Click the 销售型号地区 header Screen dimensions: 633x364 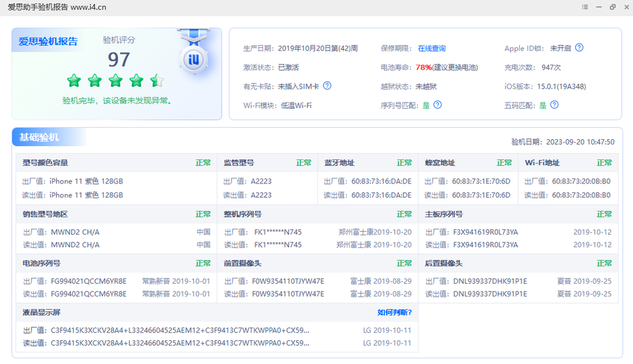[x=45, y=214]
